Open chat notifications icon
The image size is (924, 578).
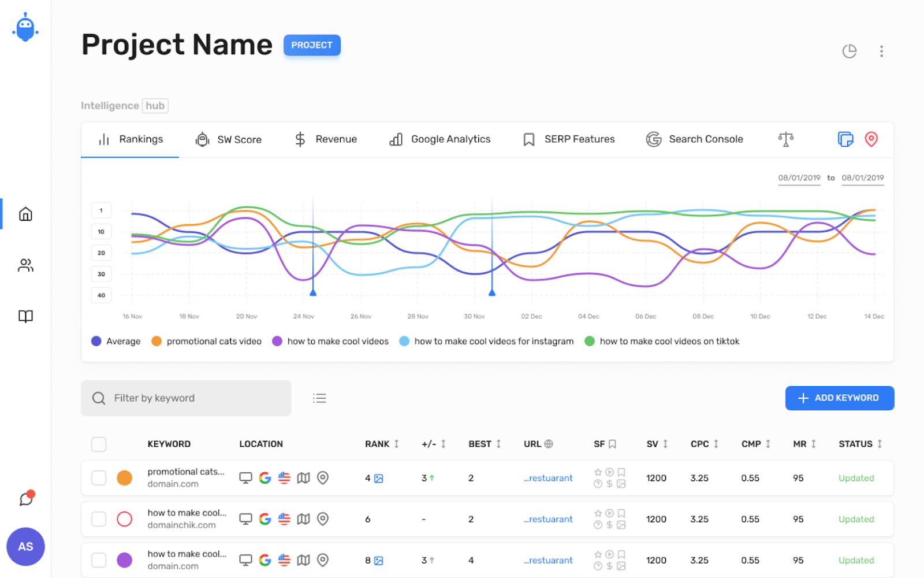26,498
